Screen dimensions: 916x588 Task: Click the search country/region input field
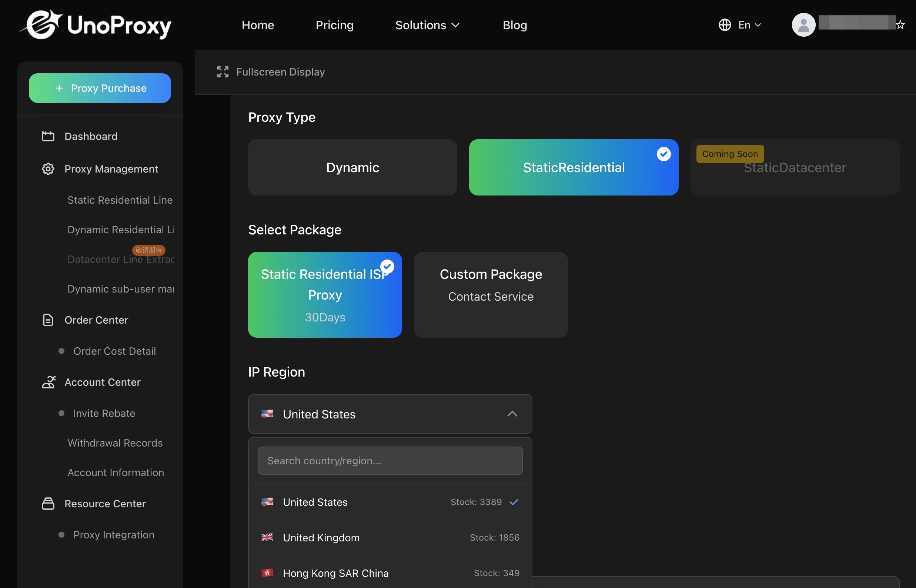[390, 461]
